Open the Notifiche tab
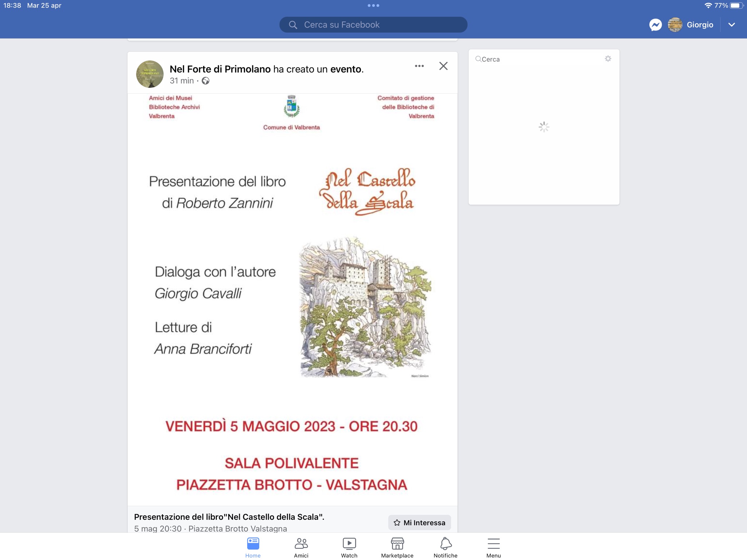This screenshot has width=747, height=560. click(x=446, y=547)
